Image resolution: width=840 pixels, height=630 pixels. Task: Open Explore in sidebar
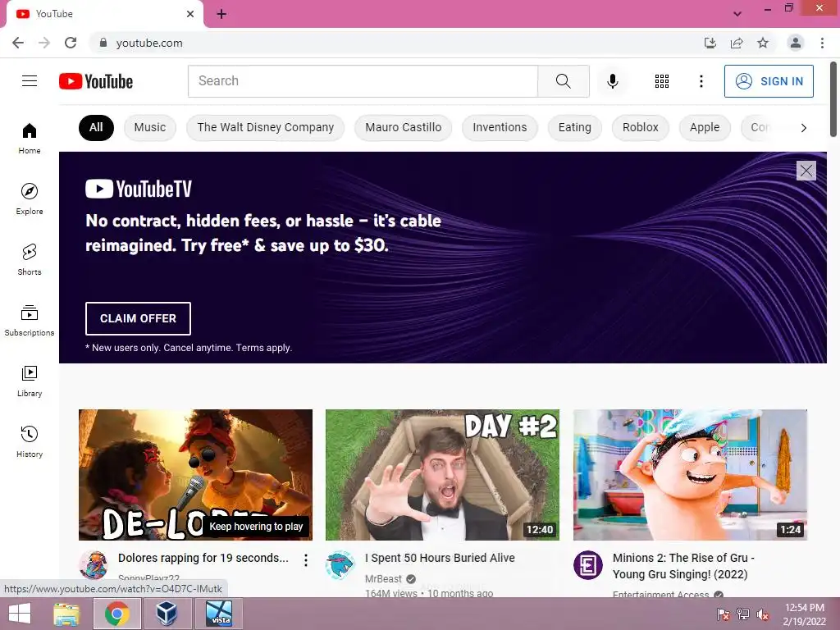pyautogui.click(x=30, y=199)
